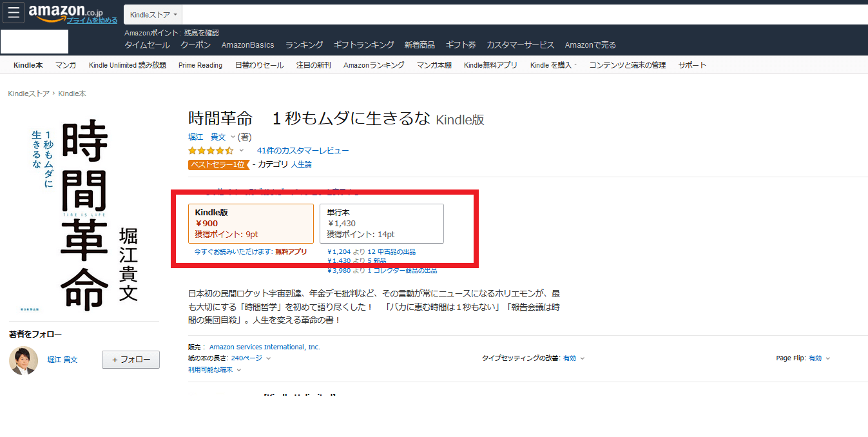Screen dimensions: 868x437
Task: Open コンテンツと端末の管理 tab
Action: 628,65
